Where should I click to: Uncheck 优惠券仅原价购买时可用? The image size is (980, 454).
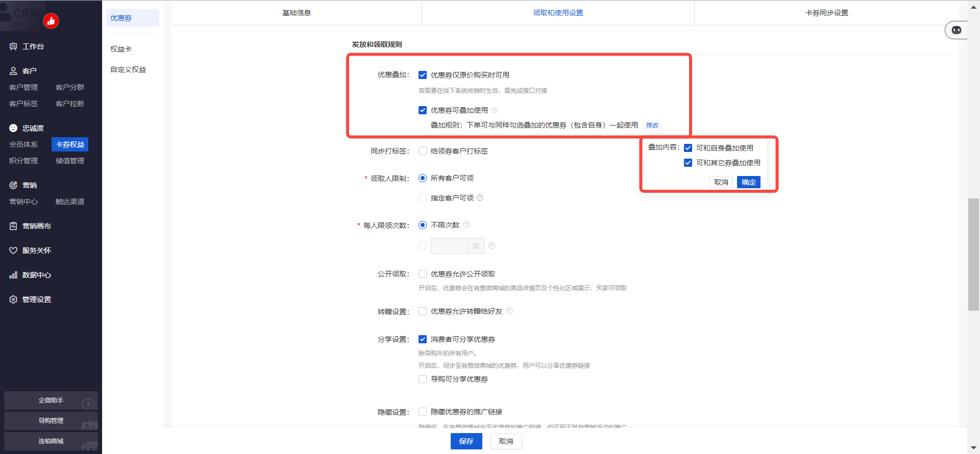click(423, 75)
